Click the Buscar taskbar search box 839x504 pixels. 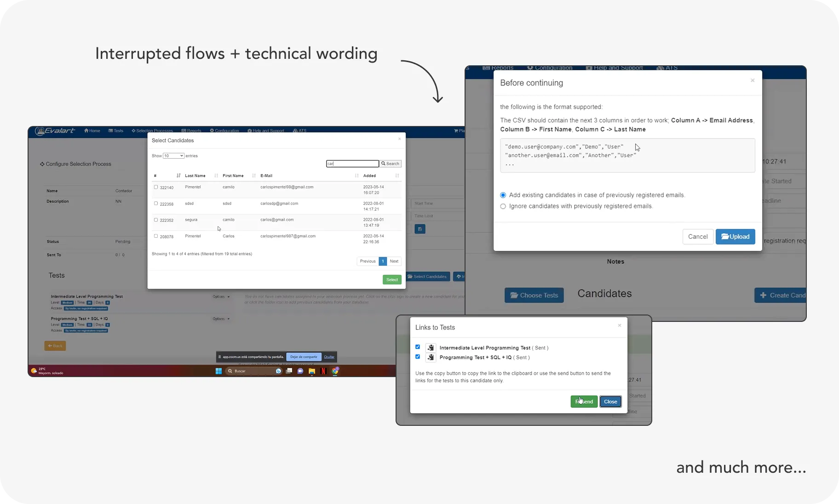[x=254, y=371]
